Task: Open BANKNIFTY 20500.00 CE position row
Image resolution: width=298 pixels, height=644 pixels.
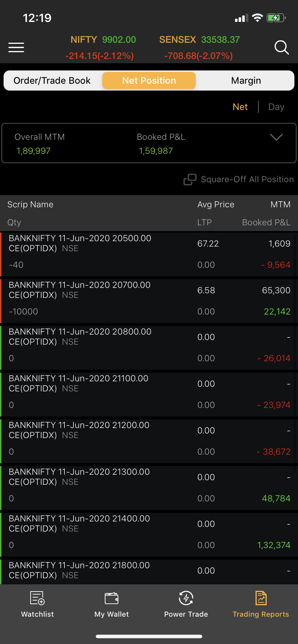Action: coord(149,254)
